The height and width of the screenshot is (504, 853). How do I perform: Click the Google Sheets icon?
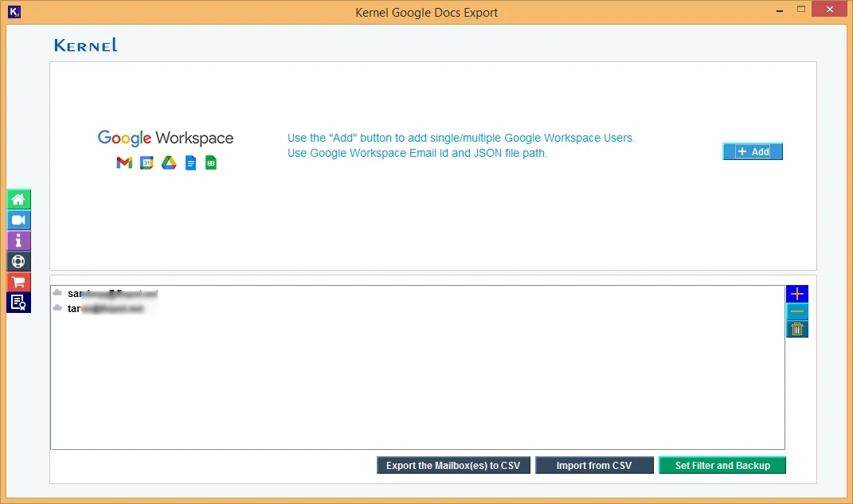tap(211, 162)
